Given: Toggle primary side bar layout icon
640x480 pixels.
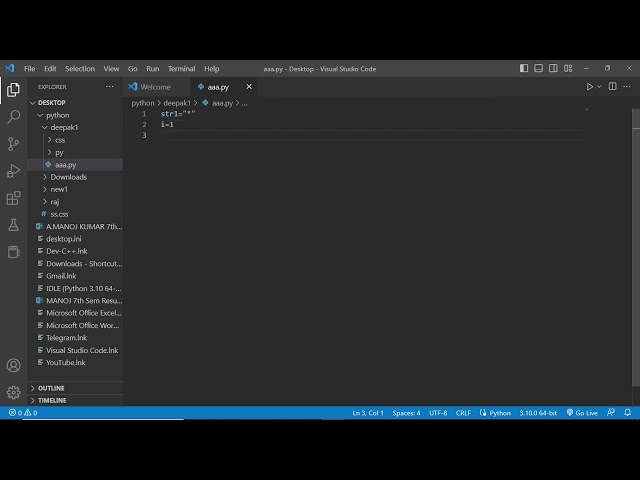Looking at the screenshot, I should click(524, 68).
